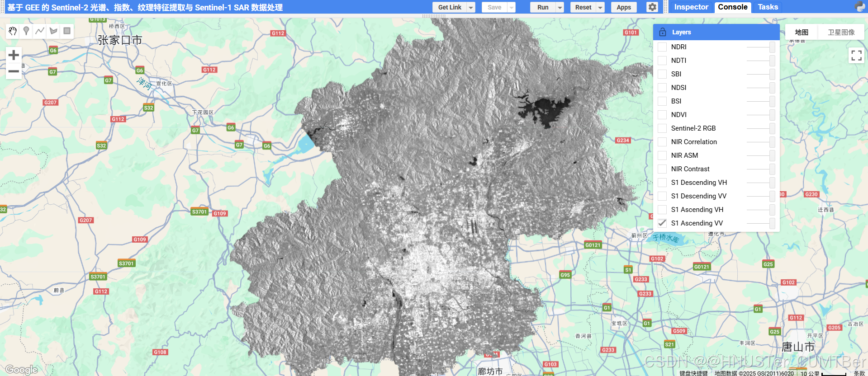This screenshot has height=376, width=868.
Task: Collapse the Layers panel header
Action: pyautogui.click(x=716, y=32)
